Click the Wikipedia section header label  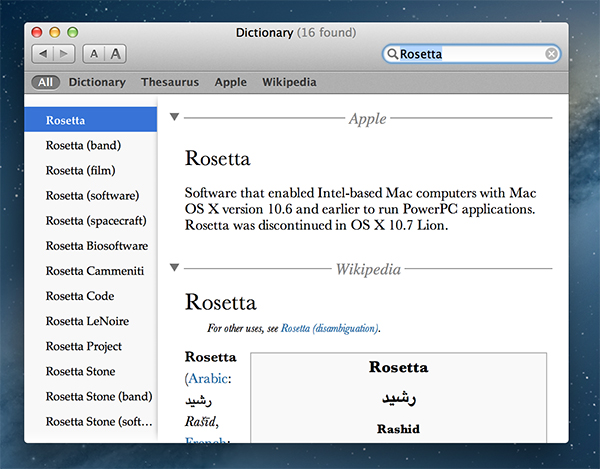click(x=368, y=269)
